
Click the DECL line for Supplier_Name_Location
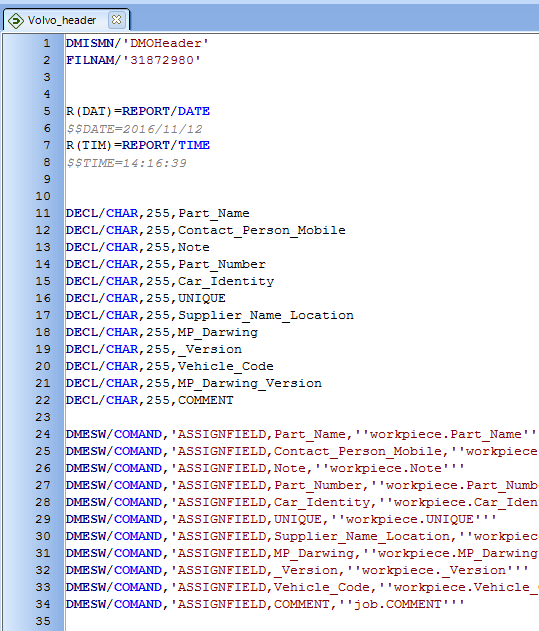coord(210,315)
